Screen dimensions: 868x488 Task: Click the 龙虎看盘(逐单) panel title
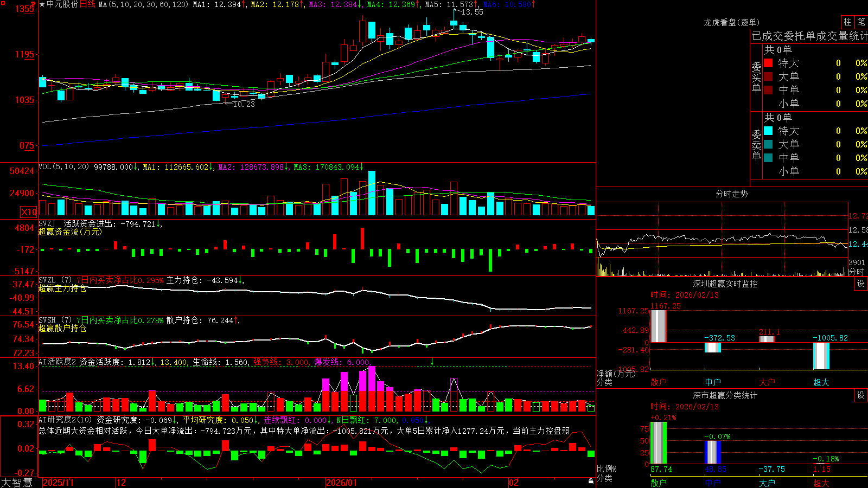coord(731,22)
